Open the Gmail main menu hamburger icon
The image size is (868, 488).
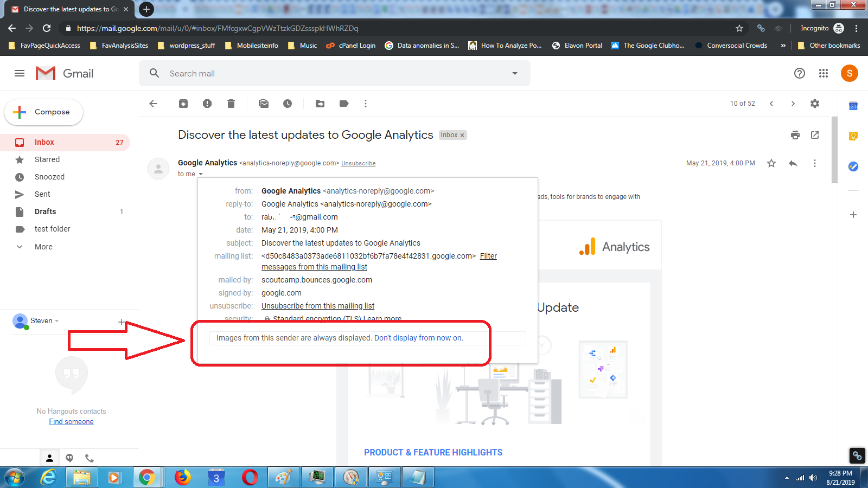[20, 73]
